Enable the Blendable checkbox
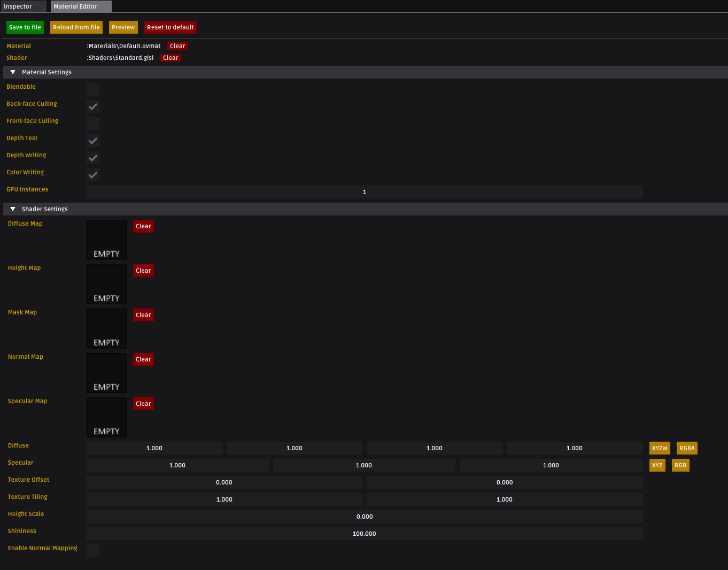728x570 pixels. (93, 89)
